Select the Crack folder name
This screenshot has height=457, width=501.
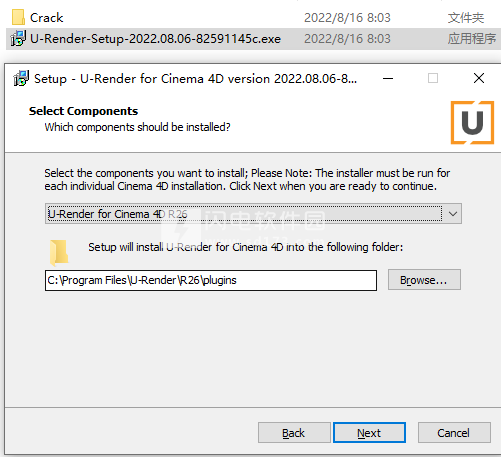tap(47, 18)
